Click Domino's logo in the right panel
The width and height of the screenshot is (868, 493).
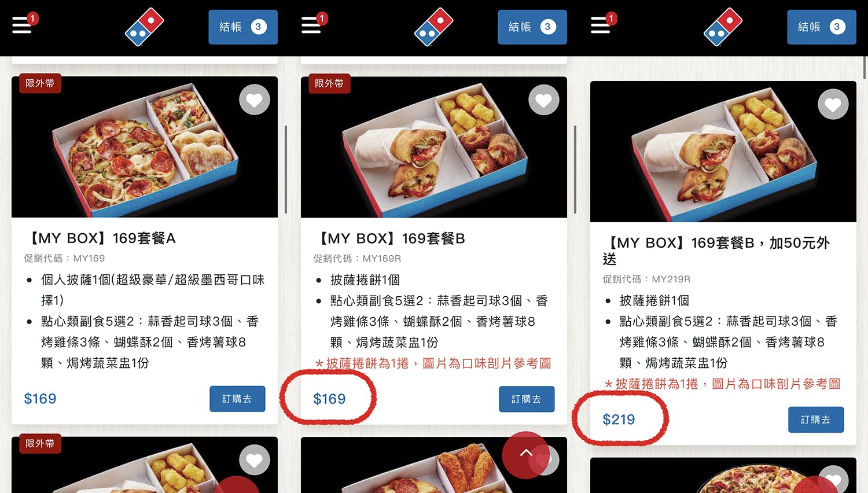pos(723,27)
